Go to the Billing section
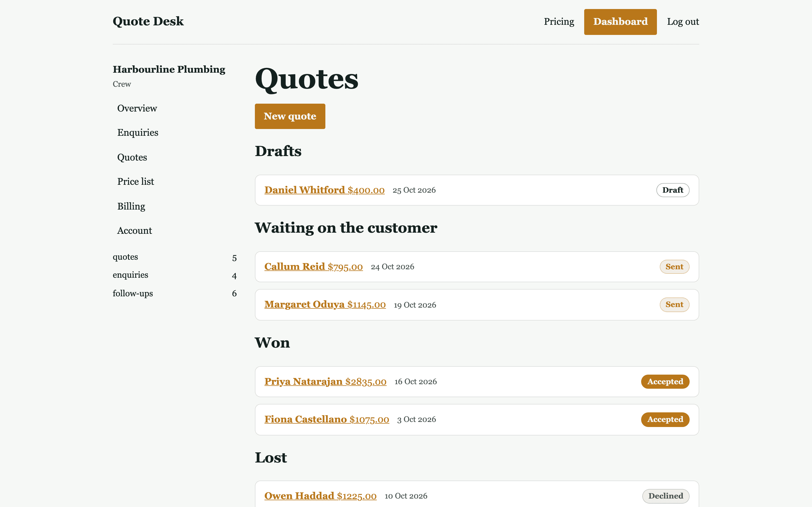 (x=131, y=206)
